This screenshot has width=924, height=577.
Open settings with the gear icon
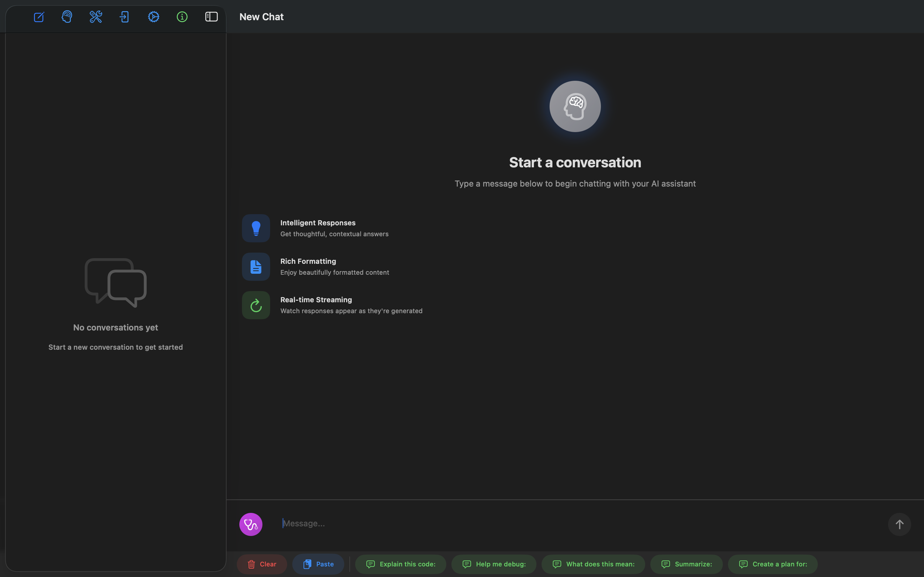click(x=153, y=17)
